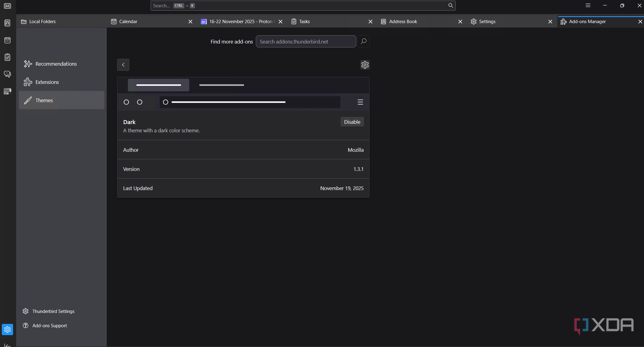The width and height of the screenshot is (644, 347).
Task: Select the Recommendations category
Action: point(56,64)
